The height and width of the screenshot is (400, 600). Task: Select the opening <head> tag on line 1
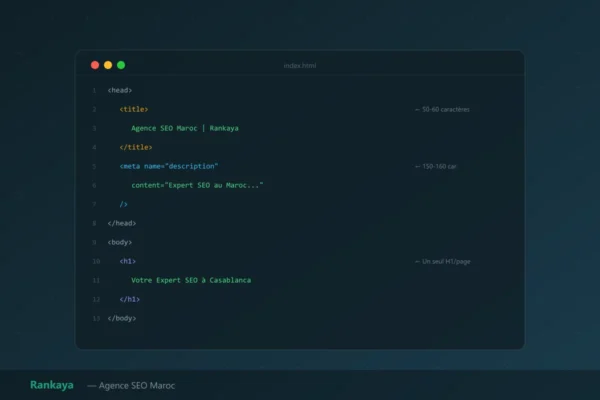[120, 90]
